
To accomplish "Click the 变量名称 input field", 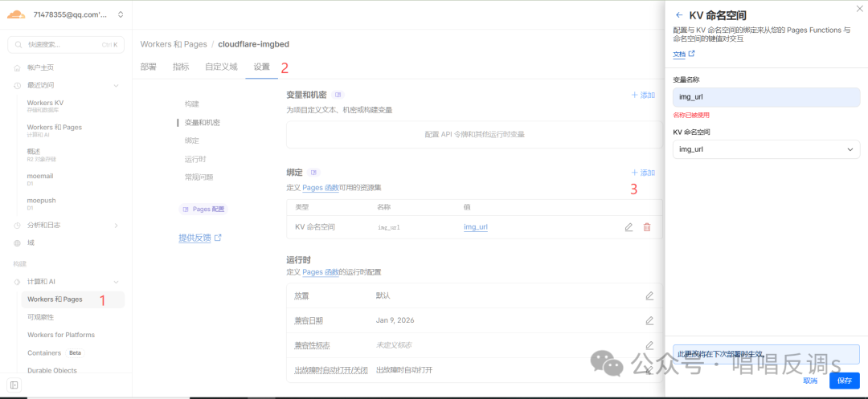I will click(766, 97).
